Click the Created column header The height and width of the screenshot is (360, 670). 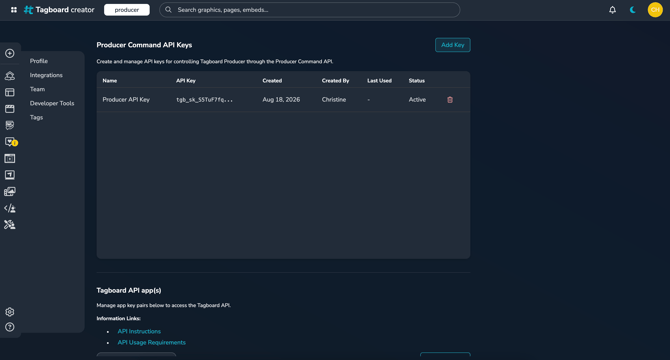click(x=272, y=81)
